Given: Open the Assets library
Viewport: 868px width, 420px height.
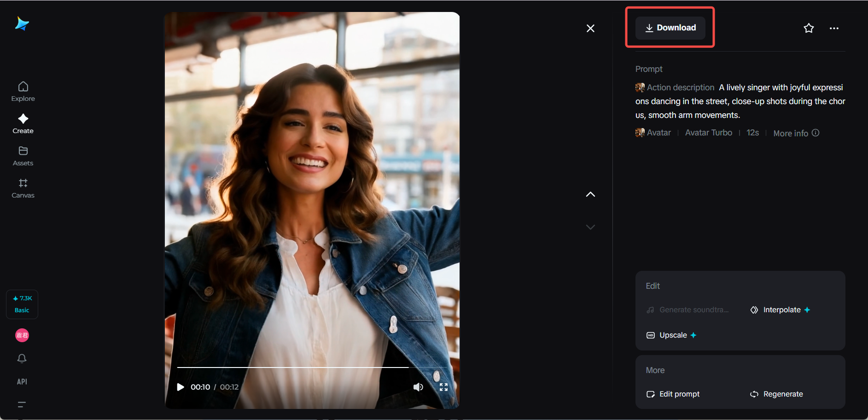Looking at the screenshot, I should [x=23, y=156].
